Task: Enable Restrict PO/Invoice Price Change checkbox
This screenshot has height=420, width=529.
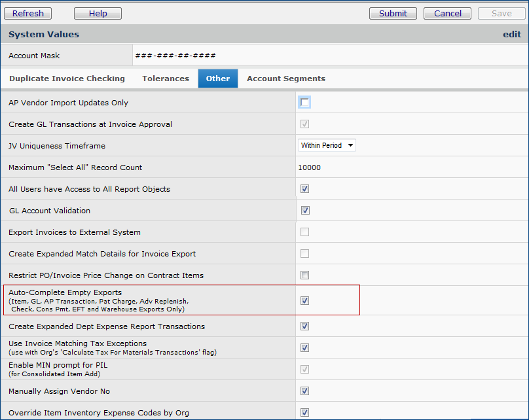Action: coord(305,275)
